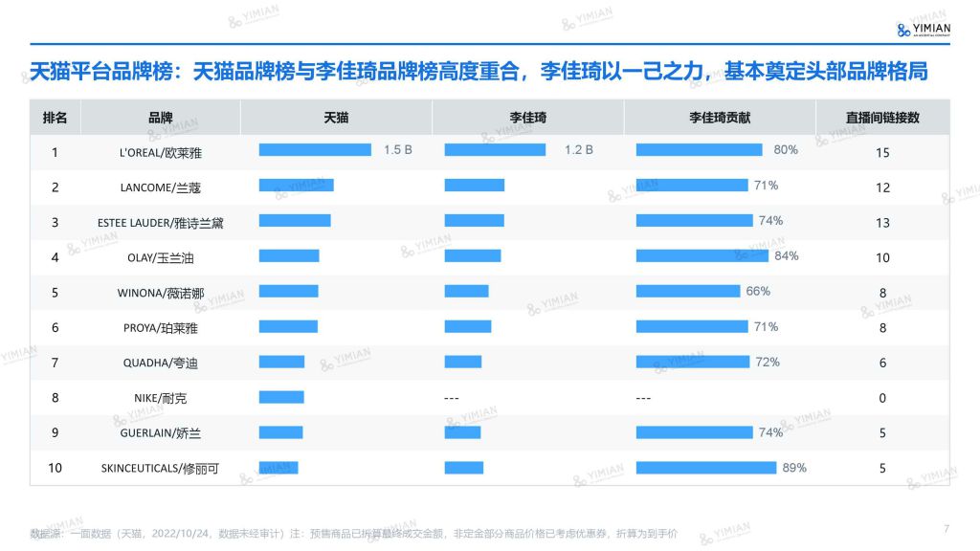Viewport: 980px width, 551px height.
Task: Click the 71% contribution label for PROYA
Action: coord(767,327)
